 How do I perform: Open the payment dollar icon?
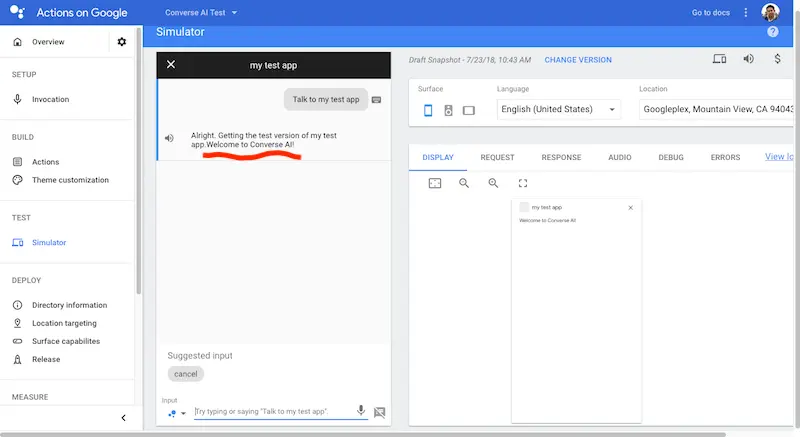(777, 59)
